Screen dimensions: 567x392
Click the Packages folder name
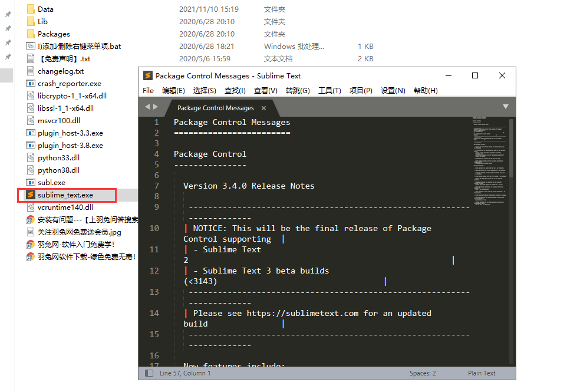54,34
